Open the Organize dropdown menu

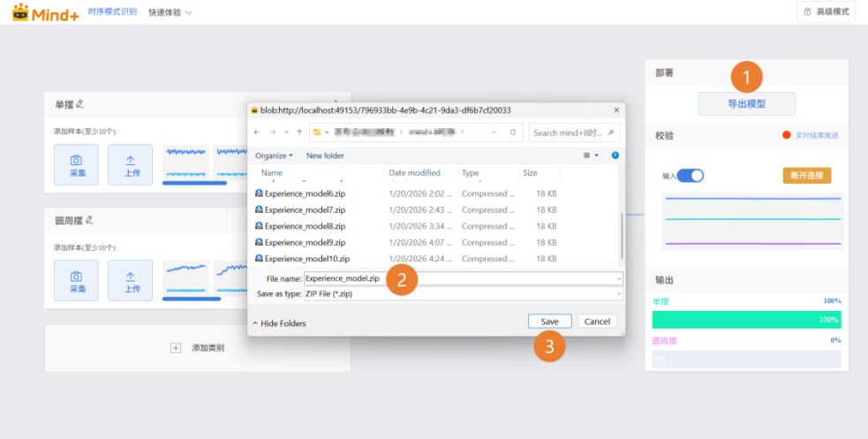(274, 155)
